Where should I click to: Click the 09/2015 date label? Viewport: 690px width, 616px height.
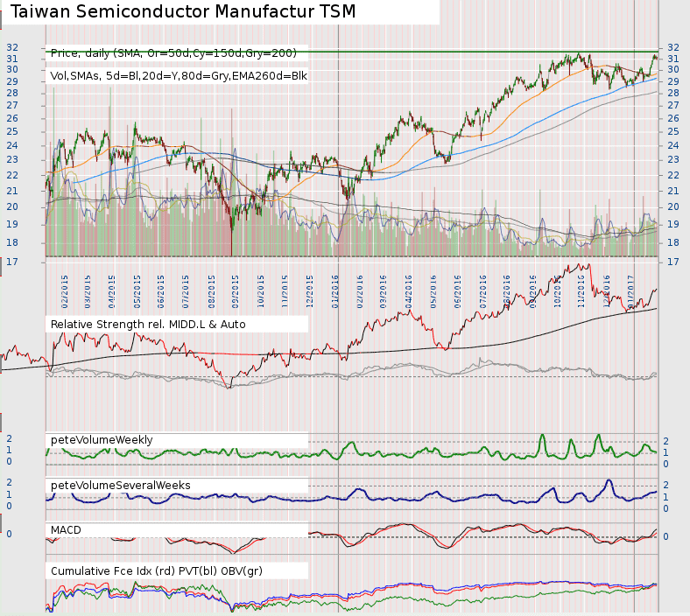pos(236,291)
